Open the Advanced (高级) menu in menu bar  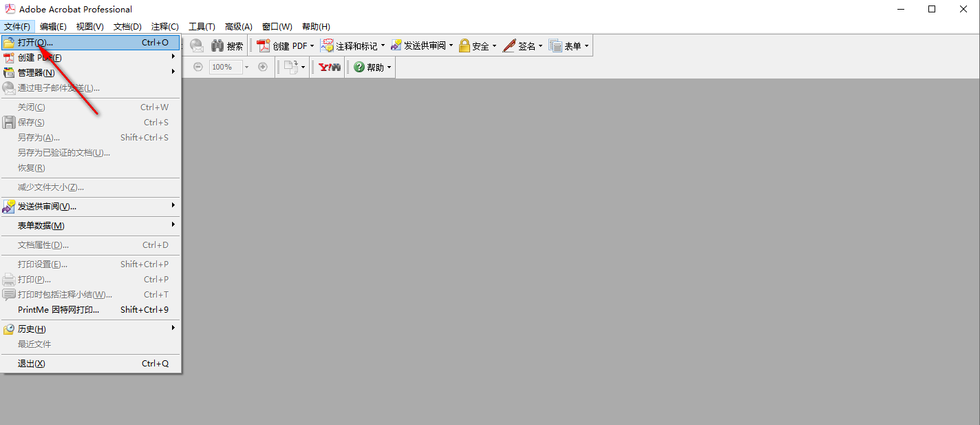coord(238,27)
